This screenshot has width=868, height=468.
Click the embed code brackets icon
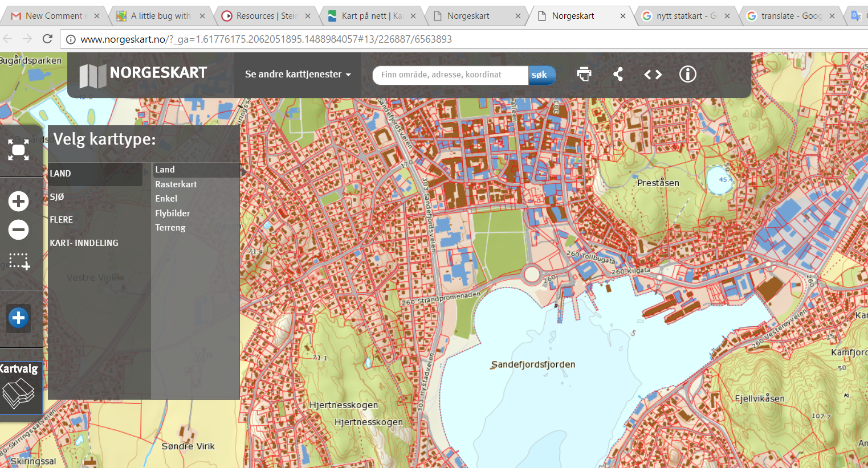point(653,74)
